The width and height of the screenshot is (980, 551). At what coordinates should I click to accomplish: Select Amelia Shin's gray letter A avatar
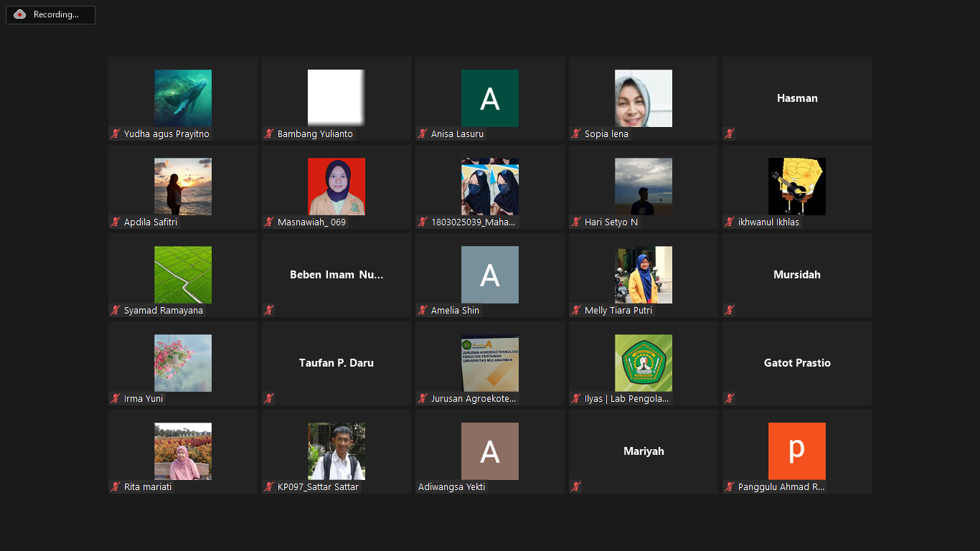[490, 275]
